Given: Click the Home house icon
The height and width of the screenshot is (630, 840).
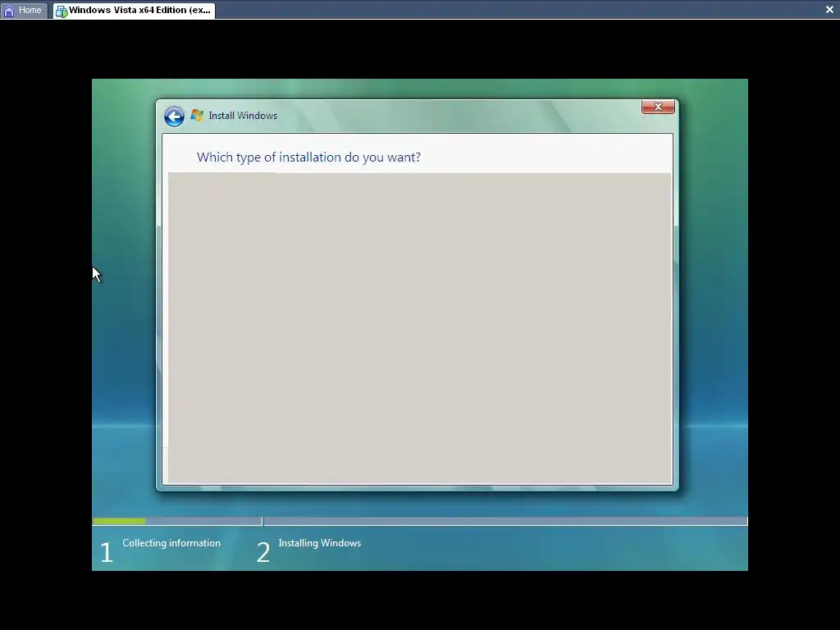Looking at the screenshot, I should click(9, 11).
